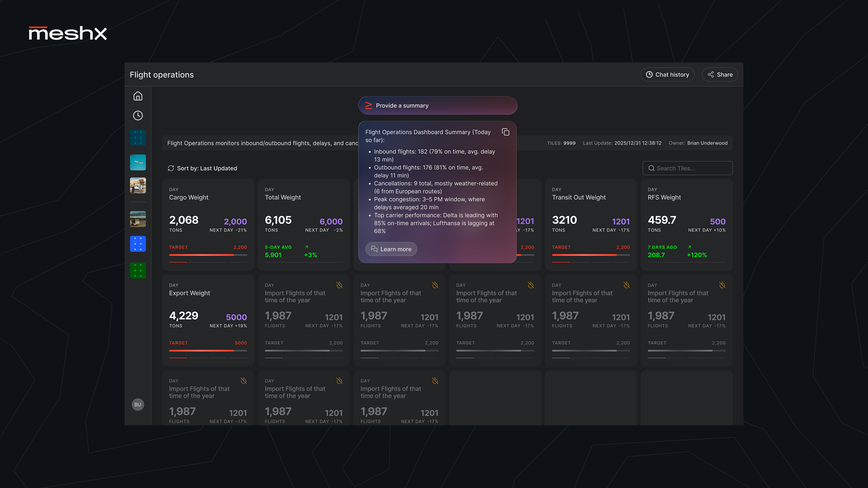868x488 pixels.
Task: Click the Flight Operations Dashboard Summary heading
Action: (x=428, y=136)
